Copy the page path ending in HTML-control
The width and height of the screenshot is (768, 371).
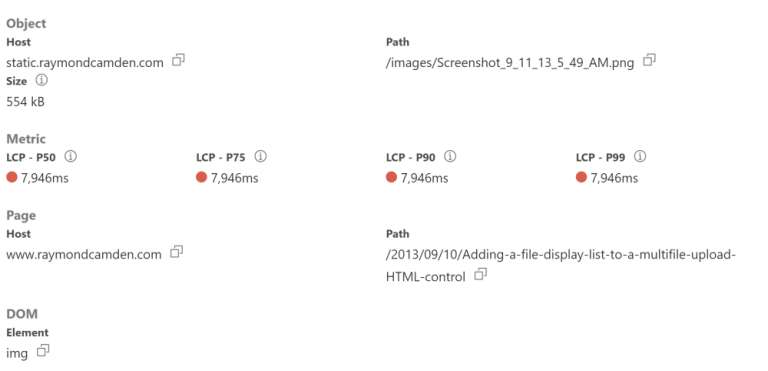[x=480, y=274]
